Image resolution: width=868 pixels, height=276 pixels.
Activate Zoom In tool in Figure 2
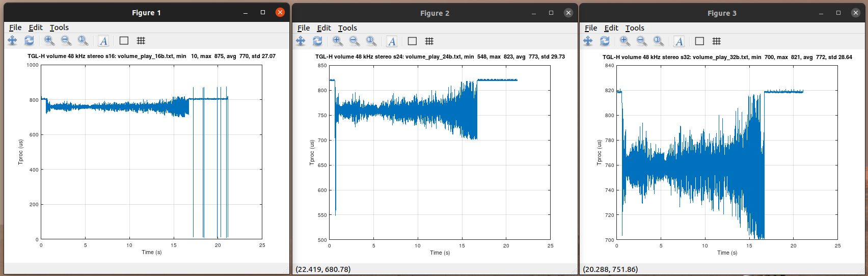click(338, 41)
